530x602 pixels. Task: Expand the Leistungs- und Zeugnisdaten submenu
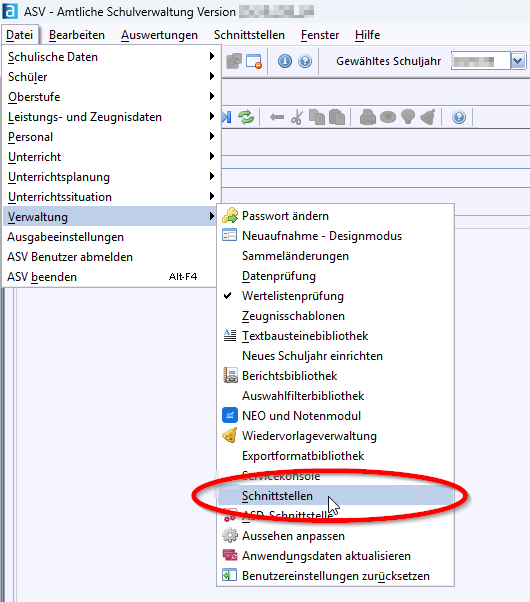[111, 117]
